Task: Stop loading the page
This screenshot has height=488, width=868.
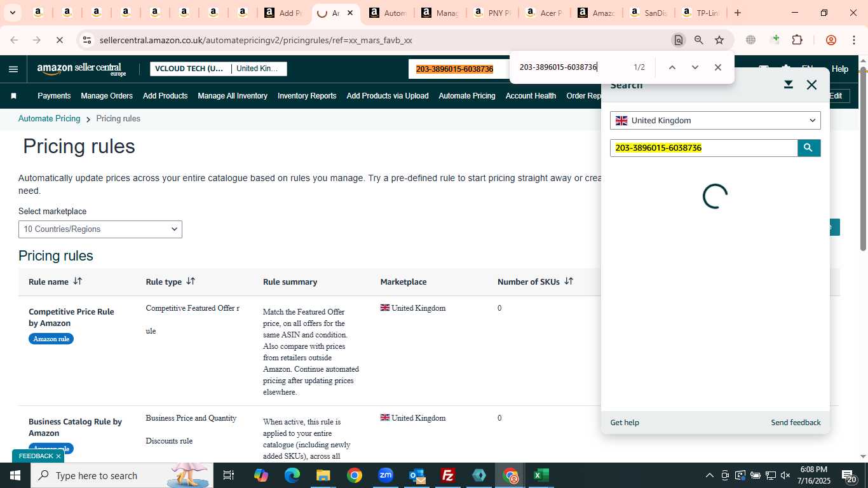Action: [59, 40]
